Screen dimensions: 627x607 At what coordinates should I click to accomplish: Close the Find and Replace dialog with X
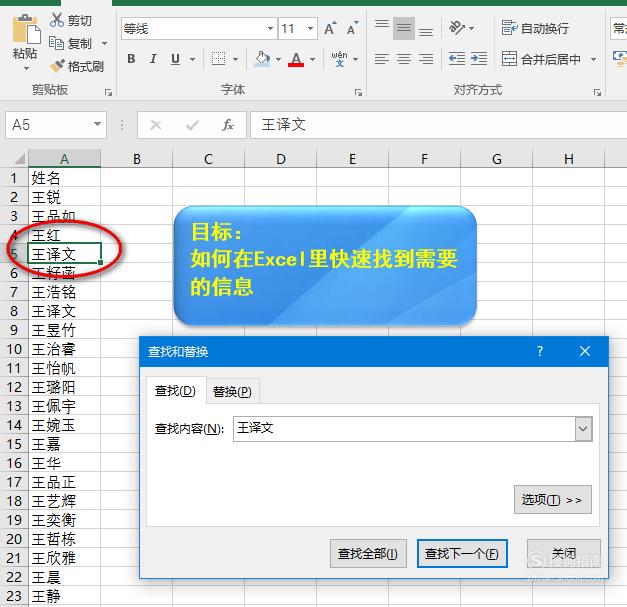585,351
